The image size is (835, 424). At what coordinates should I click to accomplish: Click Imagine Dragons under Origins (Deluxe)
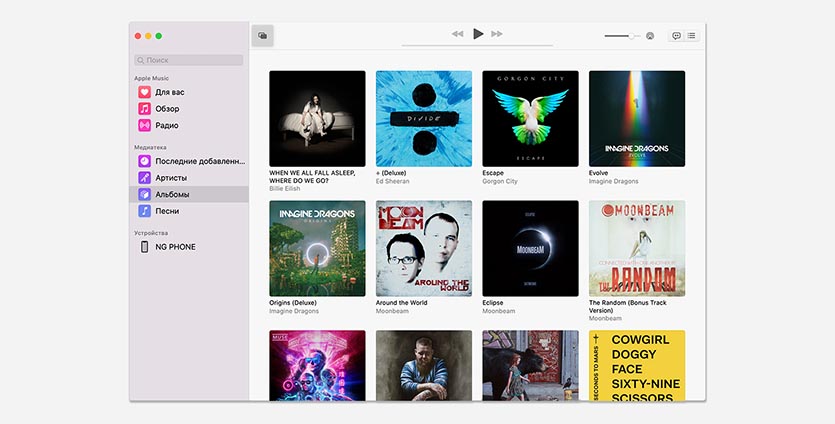294,311
